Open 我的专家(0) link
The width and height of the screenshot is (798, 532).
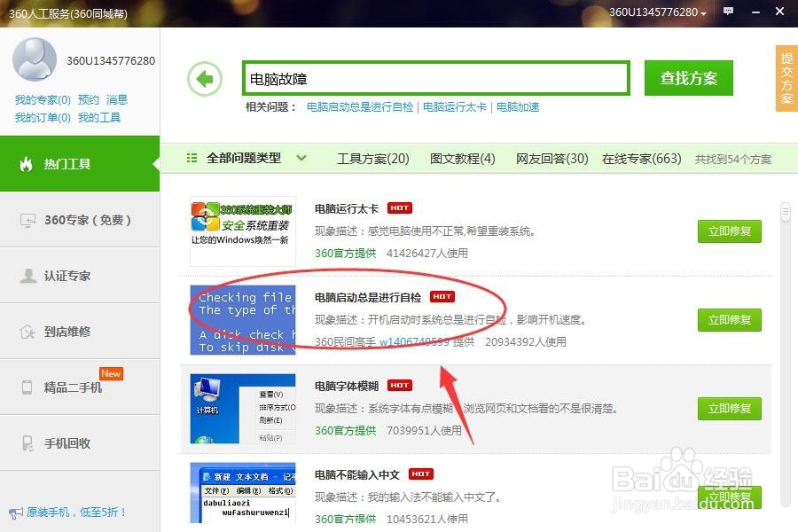click(x=43, y=100)
